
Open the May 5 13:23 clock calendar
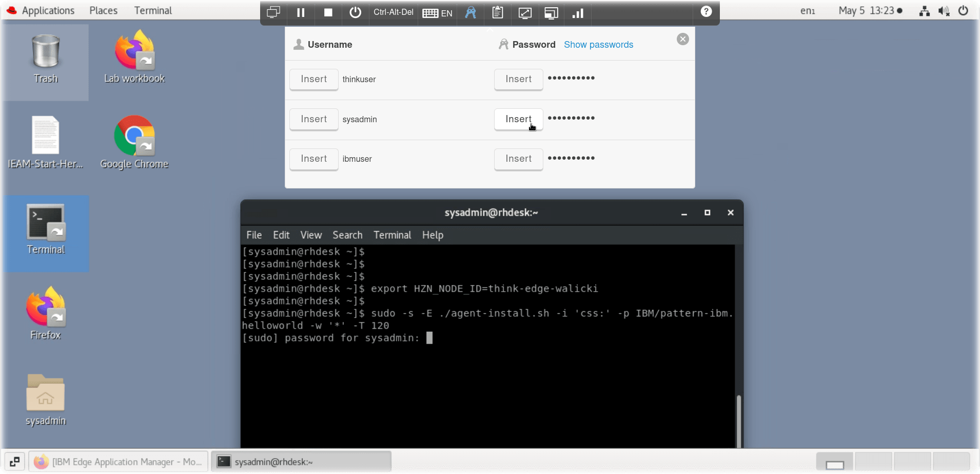[x=870, y=10]
